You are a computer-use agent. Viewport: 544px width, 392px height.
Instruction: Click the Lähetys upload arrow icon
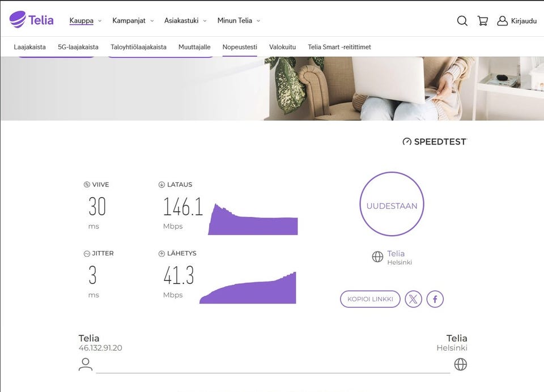161,254
